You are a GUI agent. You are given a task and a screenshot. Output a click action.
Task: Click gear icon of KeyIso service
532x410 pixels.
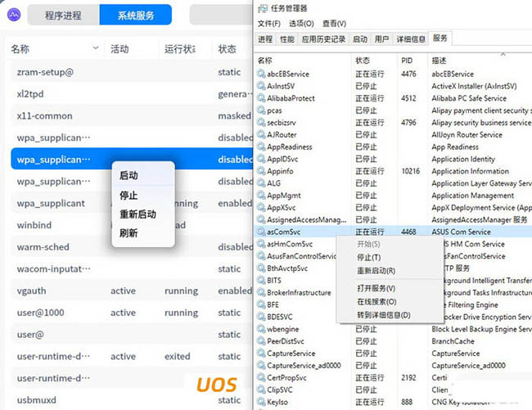pos(261,402)
